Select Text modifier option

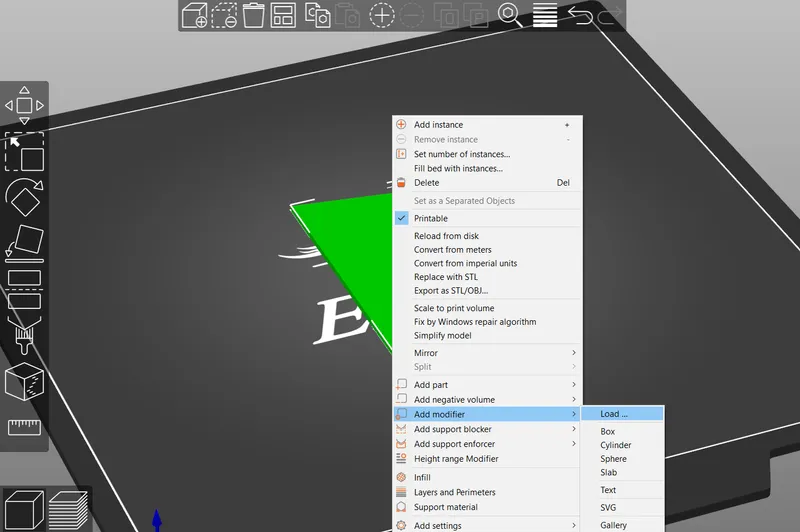(622, 490)
